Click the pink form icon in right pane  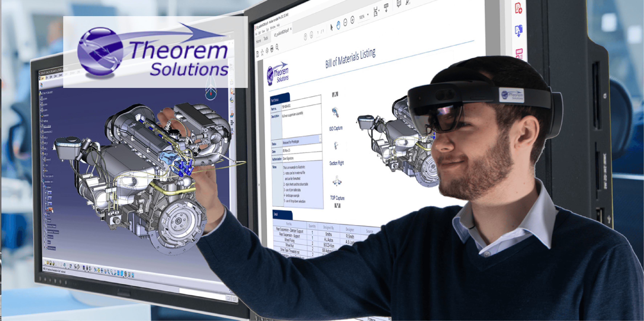(x=519, y=54)
